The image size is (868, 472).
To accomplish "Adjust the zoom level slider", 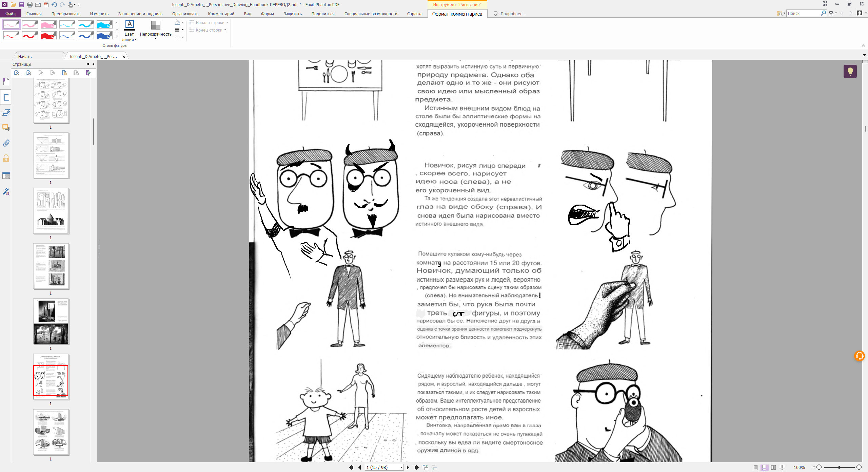I will [839, 467].
